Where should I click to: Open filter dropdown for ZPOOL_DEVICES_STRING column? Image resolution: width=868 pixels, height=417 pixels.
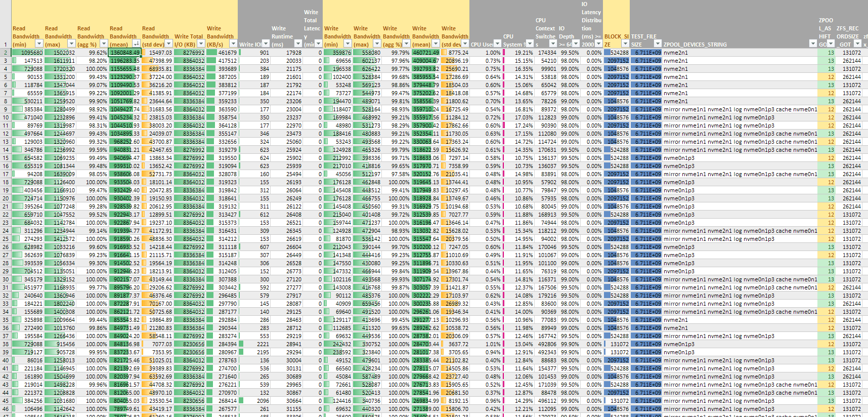[x=813, y=44]
